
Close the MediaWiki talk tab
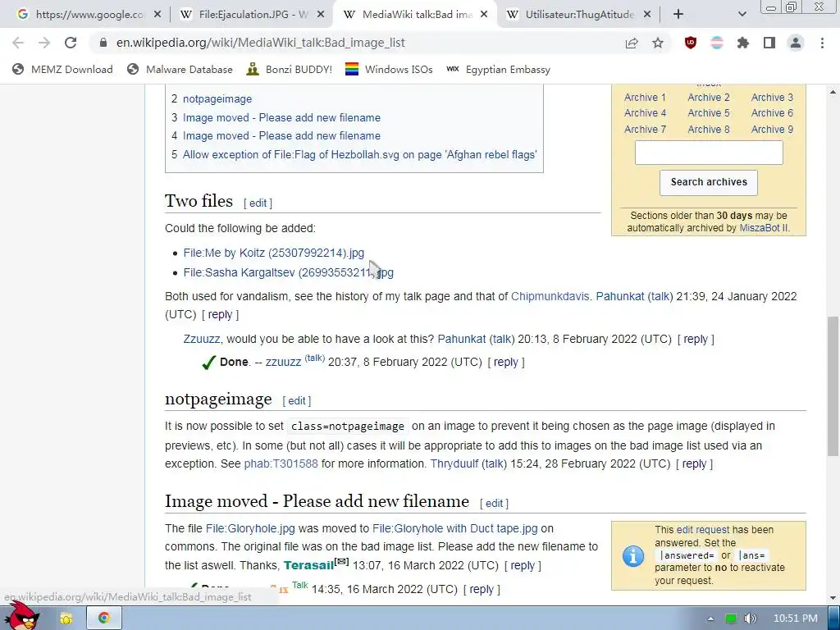coord(484,15)
